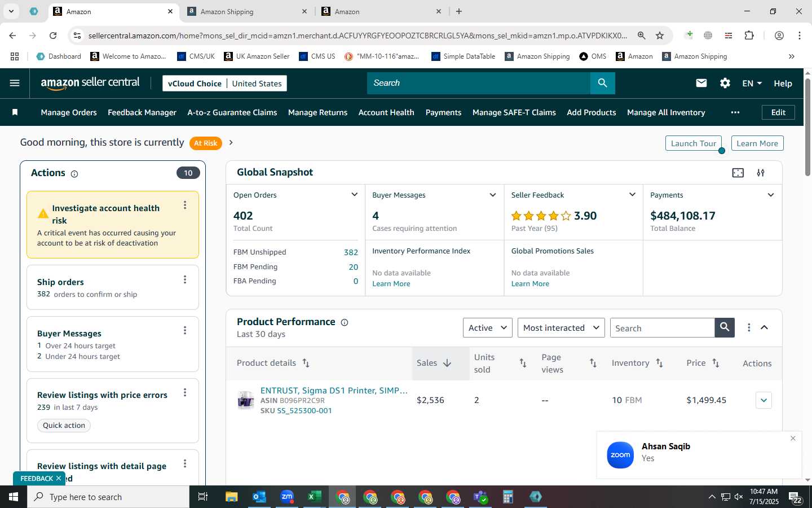Click Learn More under Inventory Performance Index

(x=391, y=283)
